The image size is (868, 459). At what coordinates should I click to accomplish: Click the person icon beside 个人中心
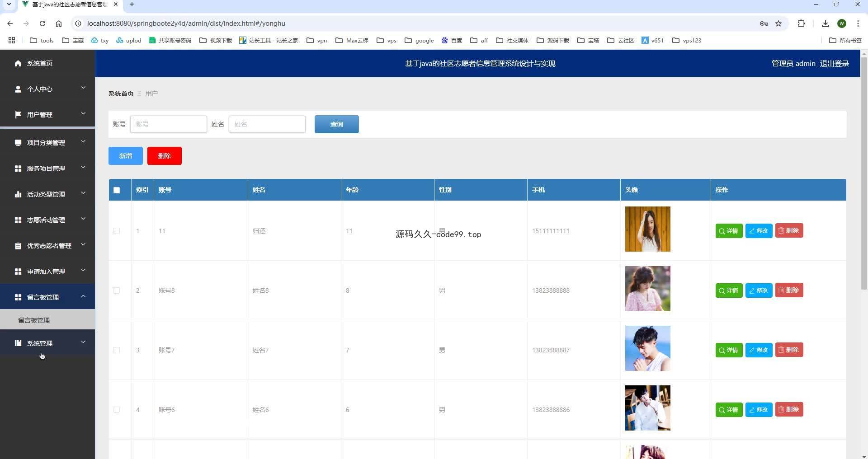pyautogui.click(x=18, y=89)
